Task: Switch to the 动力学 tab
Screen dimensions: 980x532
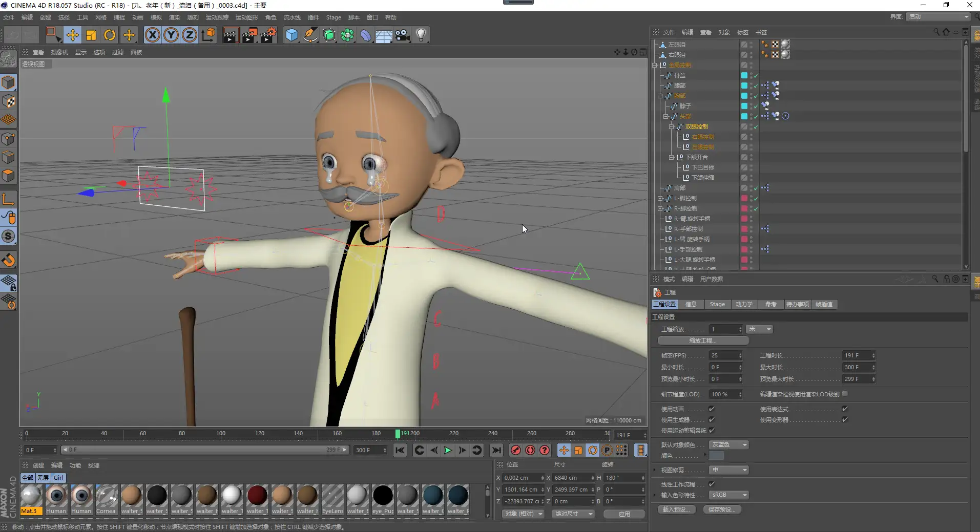Action: tap(744, 304)
